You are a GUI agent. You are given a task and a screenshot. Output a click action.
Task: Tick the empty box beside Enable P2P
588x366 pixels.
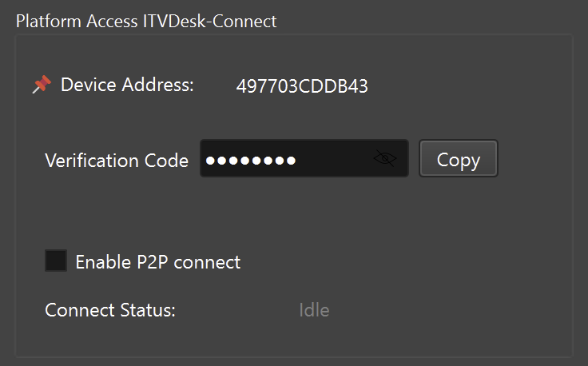[x=56, y=261]
